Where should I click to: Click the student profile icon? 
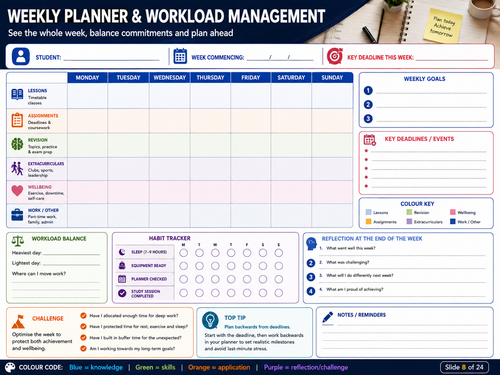[x=21, y=56]
